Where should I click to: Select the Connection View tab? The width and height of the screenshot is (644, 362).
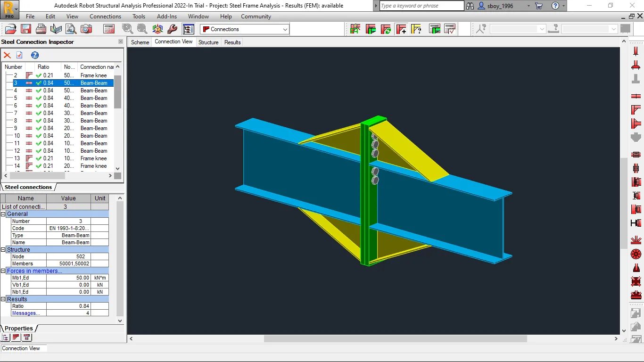click(173, 42)
